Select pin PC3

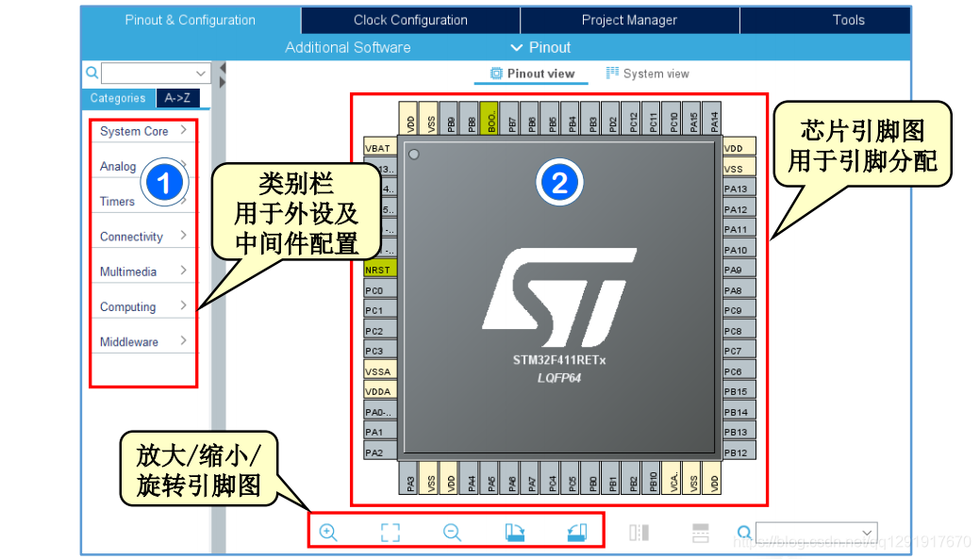pos(380,351)
